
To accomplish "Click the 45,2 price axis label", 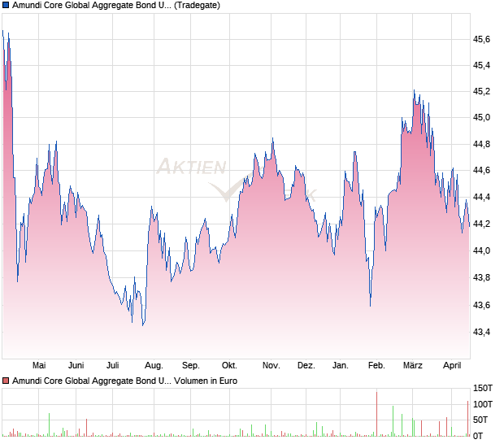I will coord(481,91).
